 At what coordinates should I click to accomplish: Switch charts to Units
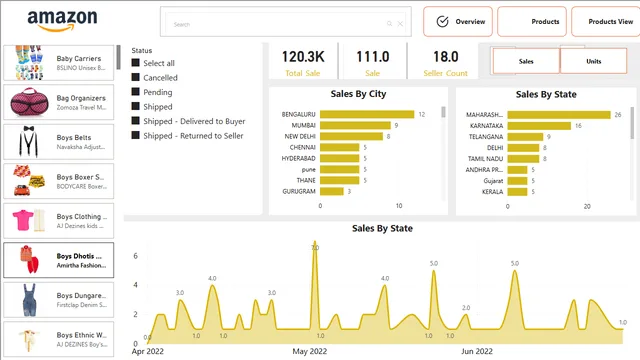(593, 61)
